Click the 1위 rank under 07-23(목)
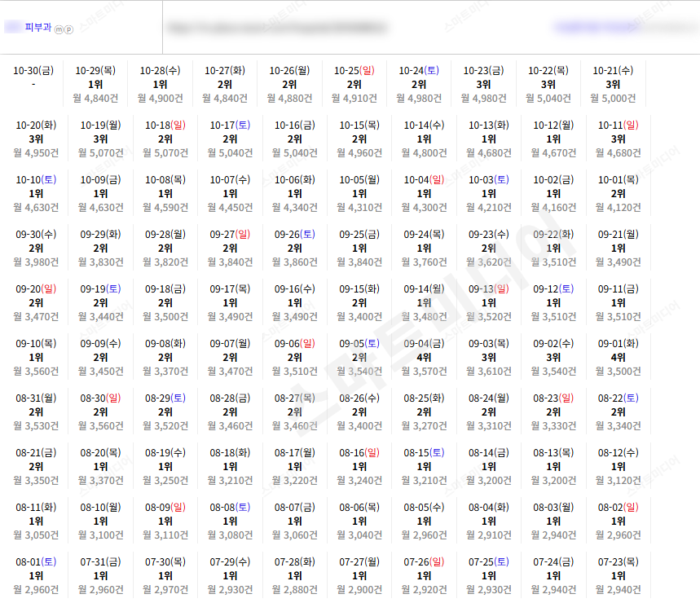 (619, 575)
